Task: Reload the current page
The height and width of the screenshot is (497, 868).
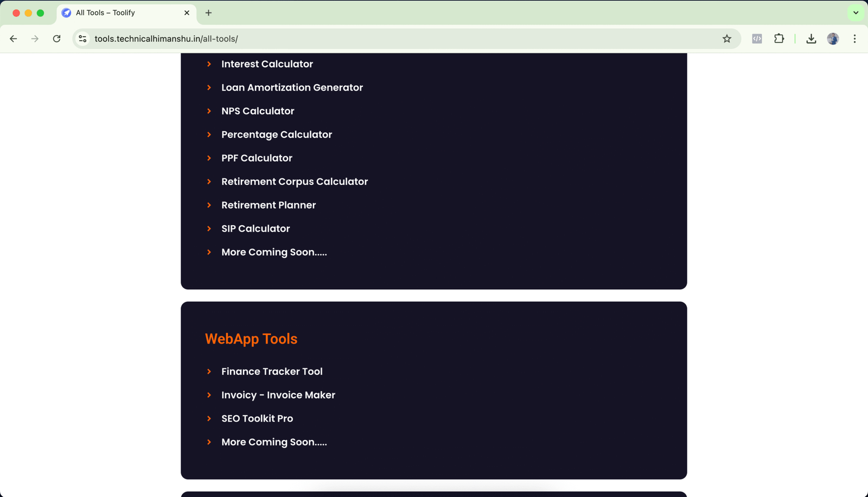Action: point(56,39)
